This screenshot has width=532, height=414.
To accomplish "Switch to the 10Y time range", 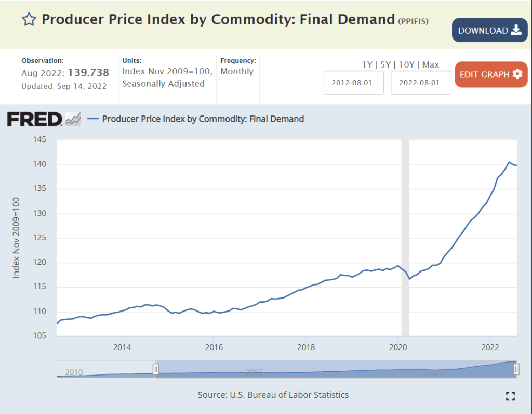I will tap(406, 65).
